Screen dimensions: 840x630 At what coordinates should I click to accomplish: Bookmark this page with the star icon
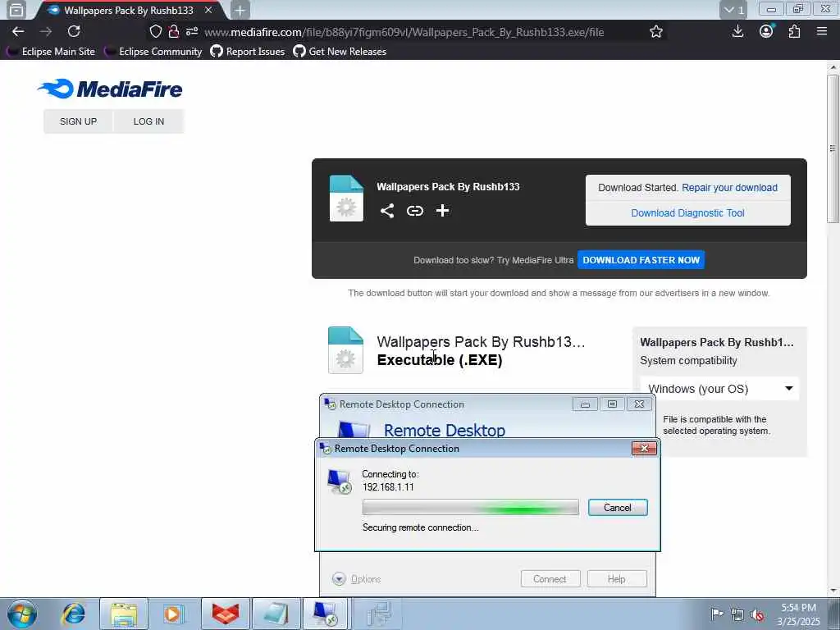656,32
